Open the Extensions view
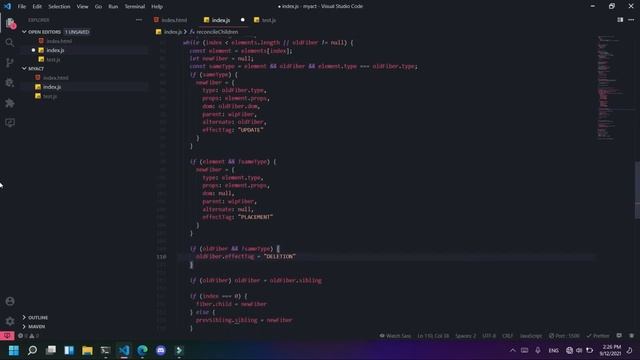The image size is (640, 360). point(10,103)
